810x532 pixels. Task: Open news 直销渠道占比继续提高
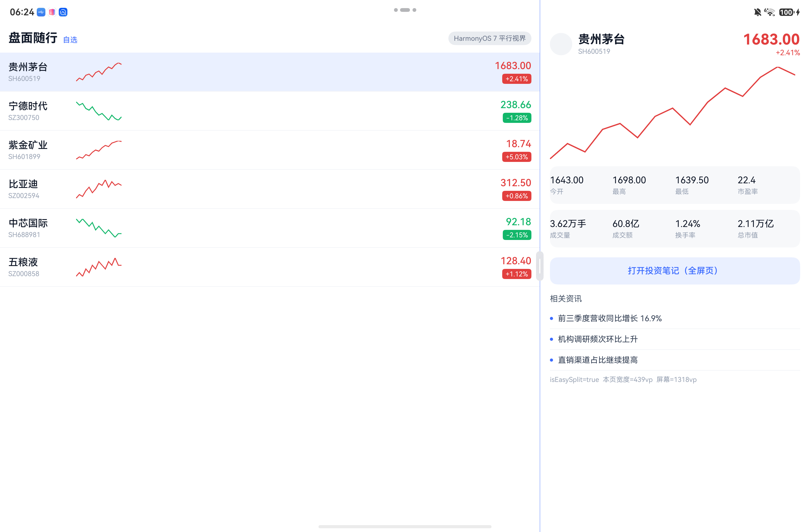coord(675,360)
